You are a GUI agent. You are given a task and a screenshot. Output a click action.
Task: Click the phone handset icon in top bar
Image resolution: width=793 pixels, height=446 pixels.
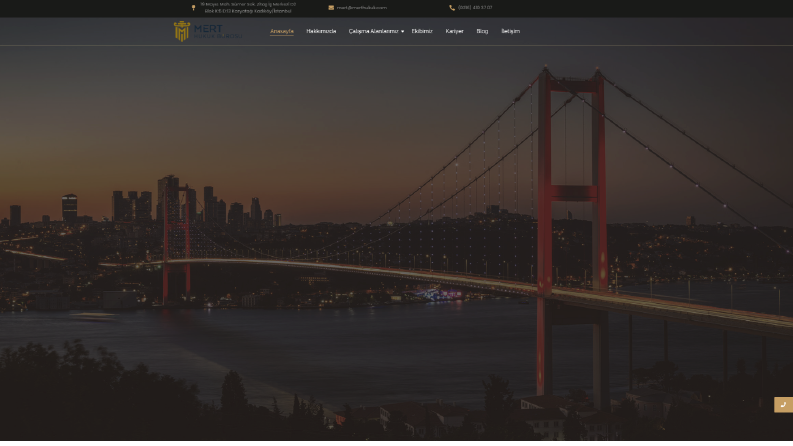tap(452, 8)
